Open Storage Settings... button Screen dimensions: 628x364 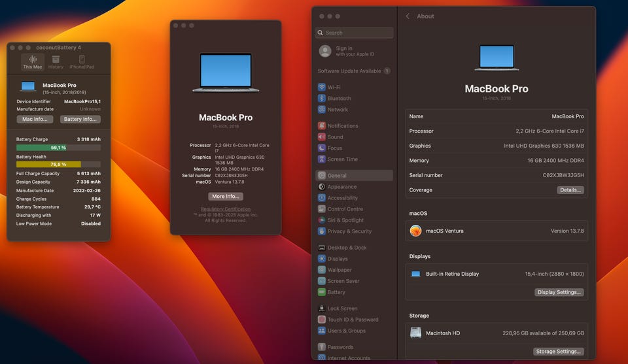[x=558, y=352]
